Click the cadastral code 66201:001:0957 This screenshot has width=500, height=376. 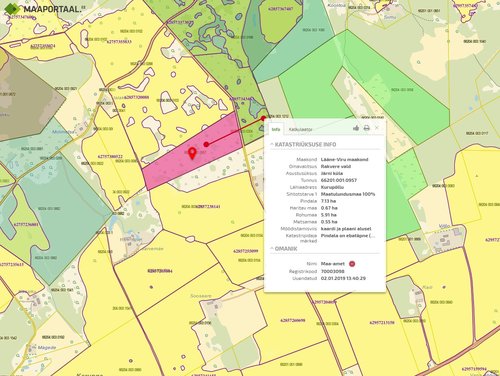339,180
